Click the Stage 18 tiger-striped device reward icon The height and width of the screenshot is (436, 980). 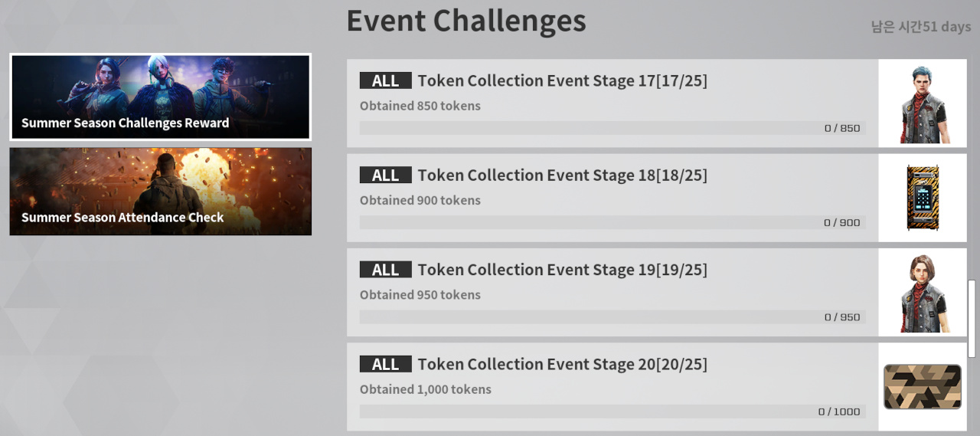[923, 198]
